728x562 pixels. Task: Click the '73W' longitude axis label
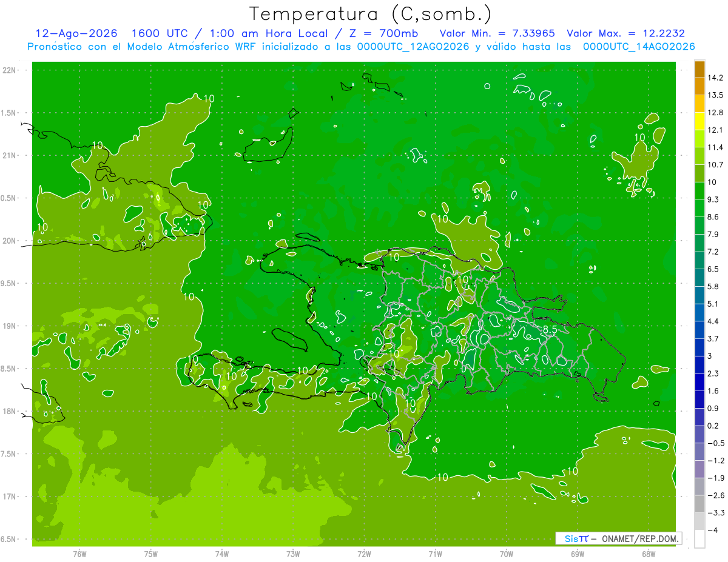(293, 554)
